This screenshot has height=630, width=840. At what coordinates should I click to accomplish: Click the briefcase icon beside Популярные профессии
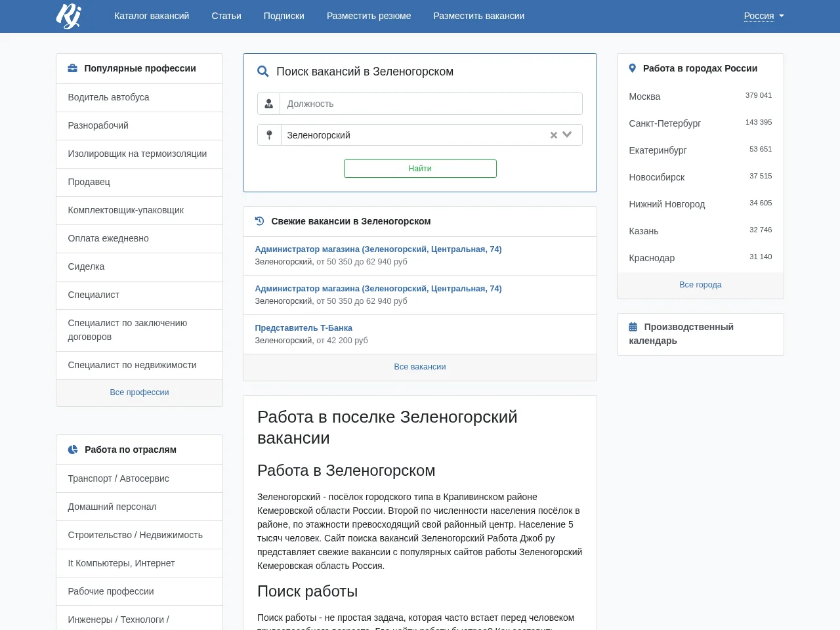point(73,68)
